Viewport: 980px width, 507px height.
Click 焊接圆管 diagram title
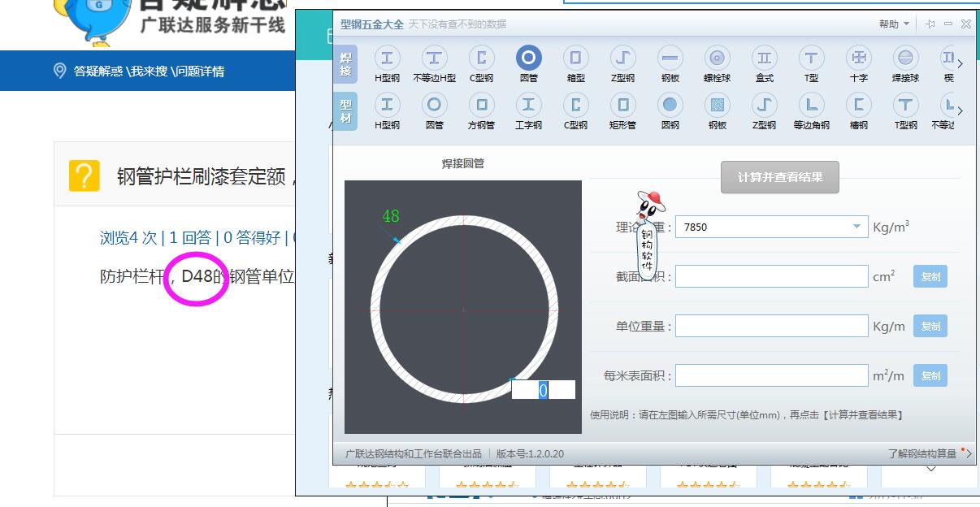pyautogui.click(x=463, y=163)
